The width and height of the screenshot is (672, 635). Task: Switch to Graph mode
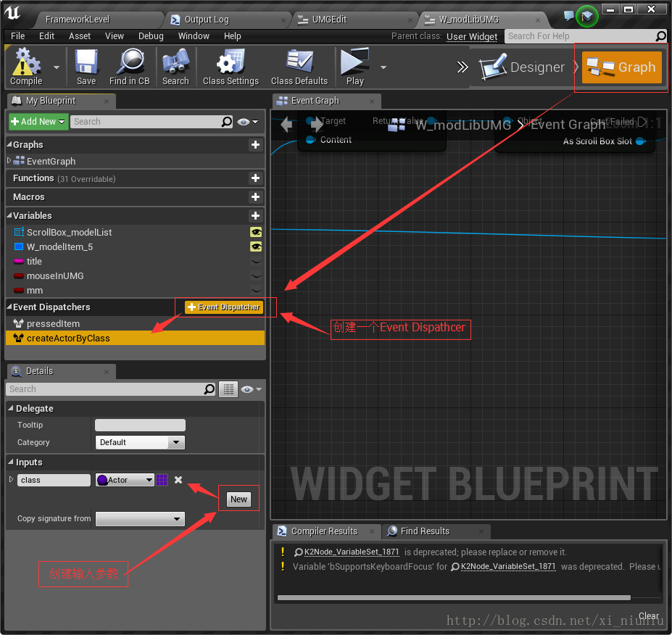[x=621, y=67]
